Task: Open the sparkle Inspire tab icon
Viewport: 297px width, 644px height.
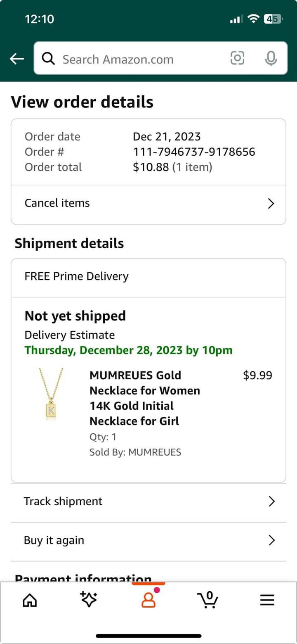Action: click(89, 599)
